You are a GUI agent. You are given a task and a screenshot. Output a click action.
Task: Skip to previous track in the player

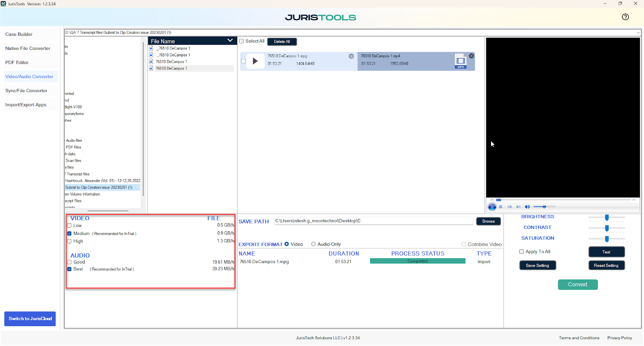[510, 207]
